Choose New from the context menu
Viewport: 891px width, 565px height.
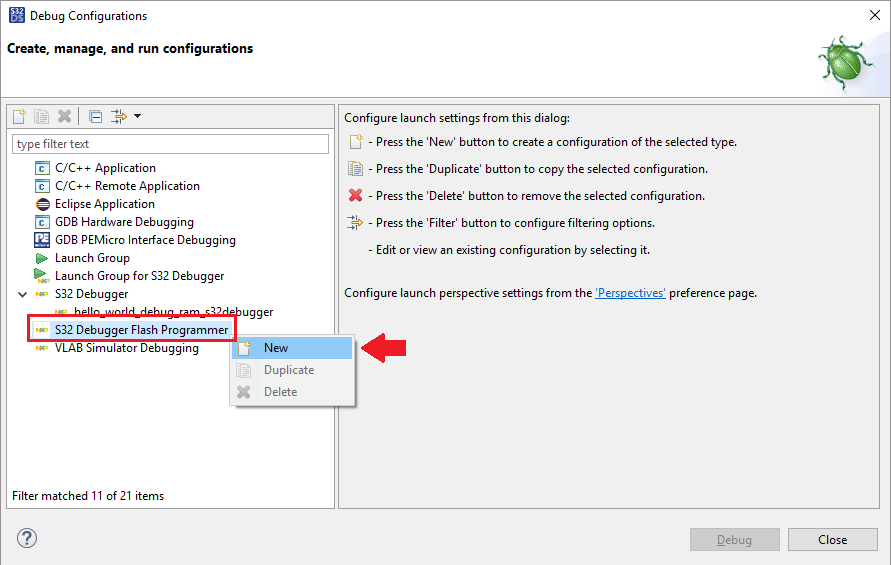tap(276, 348)
